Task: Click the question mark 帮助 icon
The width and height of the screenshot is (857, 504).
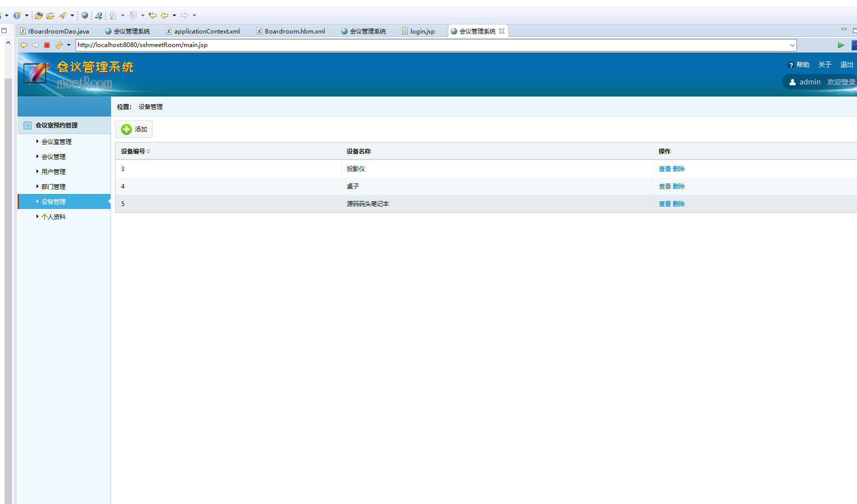Action: click(x=790, y=65)
